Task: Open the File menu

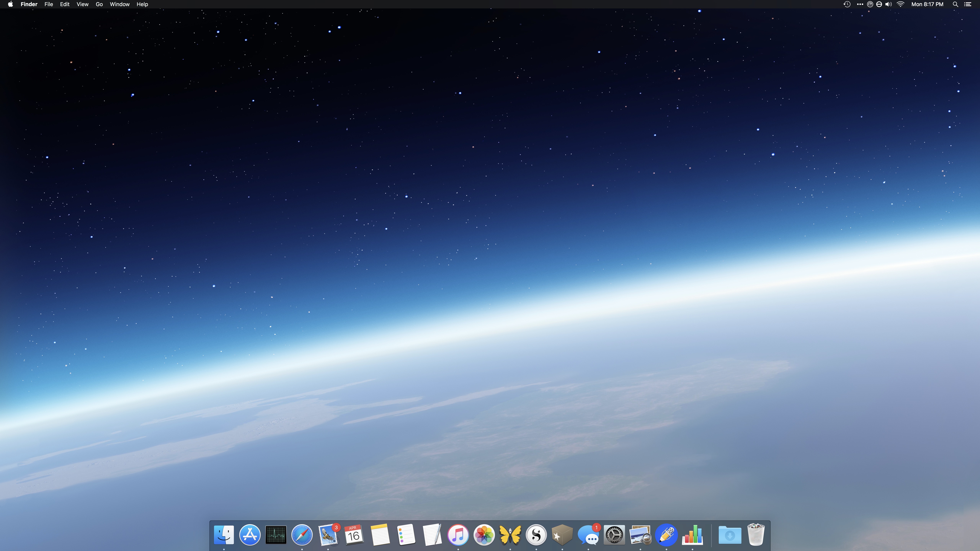Action: (x=49, y=4)
